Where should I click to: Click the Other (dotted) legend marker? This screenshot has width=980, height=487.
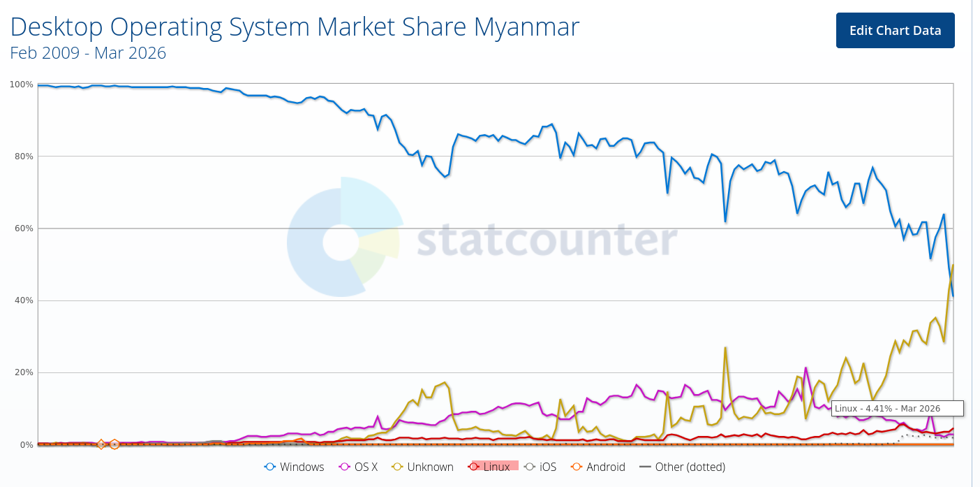pos(644,467)
